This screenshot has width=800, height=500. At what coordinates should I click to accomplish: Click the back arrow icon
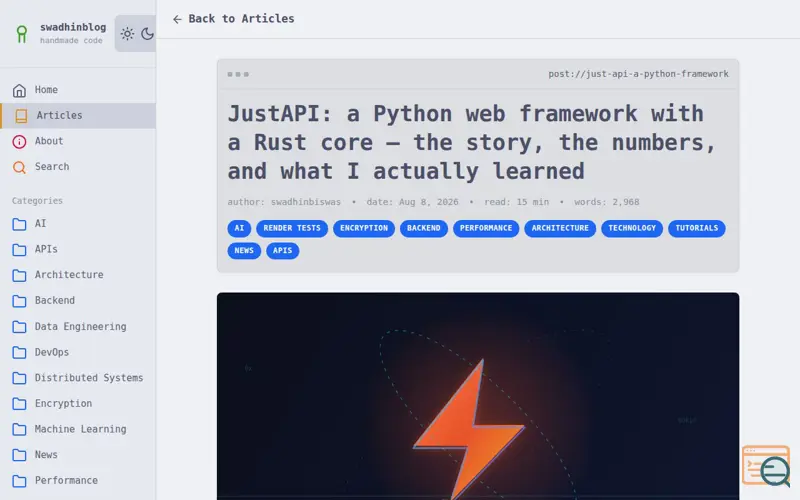click(177, 19)
